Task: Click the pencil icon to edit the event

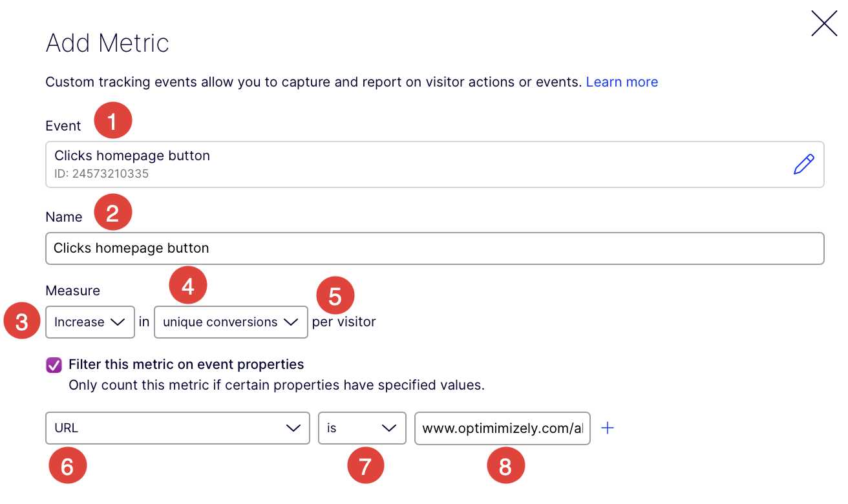Action: (x=803, y=164)
